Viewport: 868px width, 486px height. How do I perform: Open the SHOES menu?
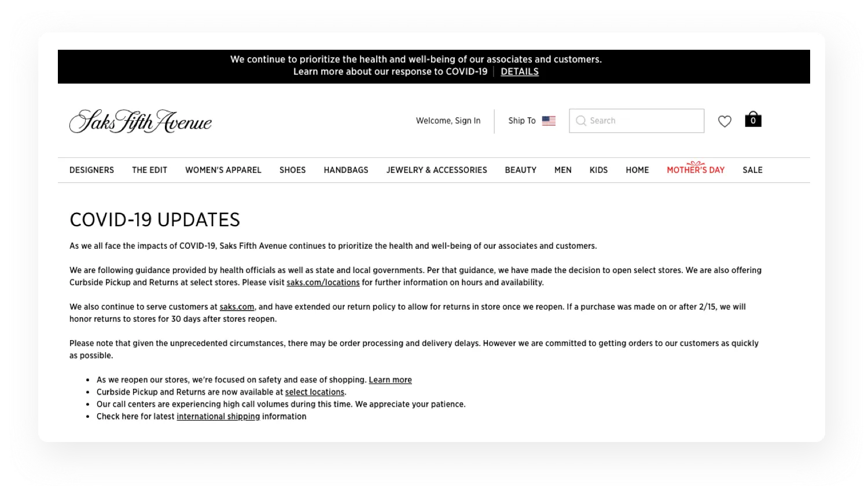tap(292, 170)
